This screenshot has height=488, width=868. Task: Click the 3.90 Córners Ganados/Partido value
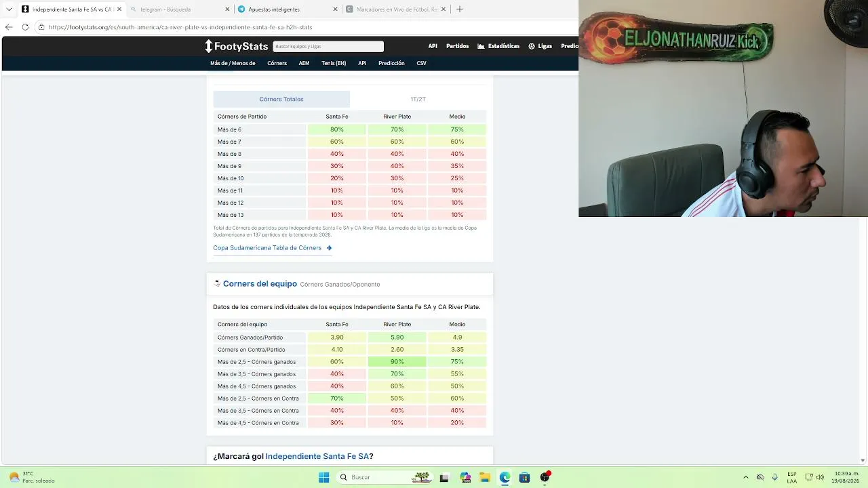(x=337, y=338)
